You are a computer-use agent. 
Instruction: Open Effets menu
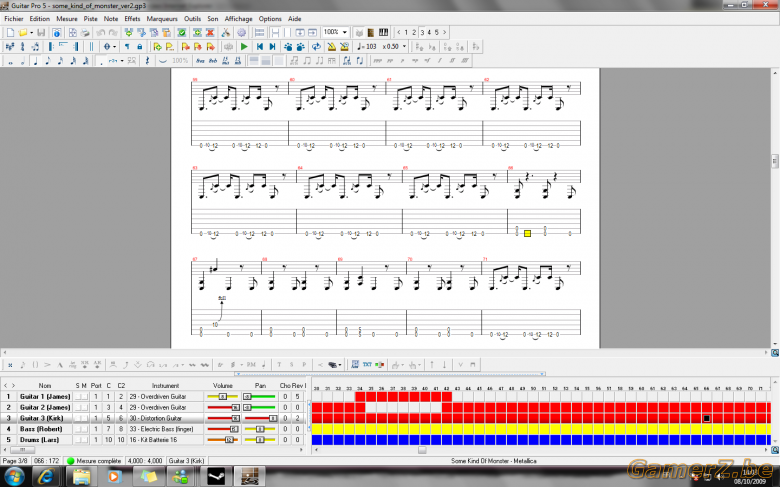[x=132, y=18]
